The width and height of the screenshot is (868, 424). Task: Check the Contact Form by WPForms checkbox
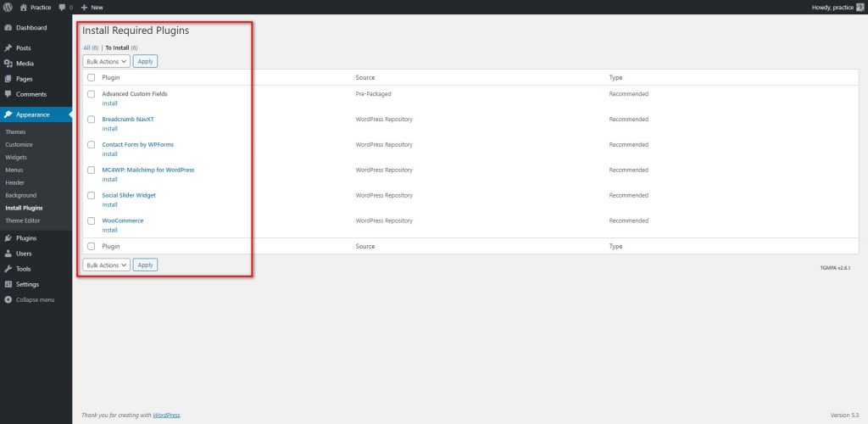[x=92, y=144]
